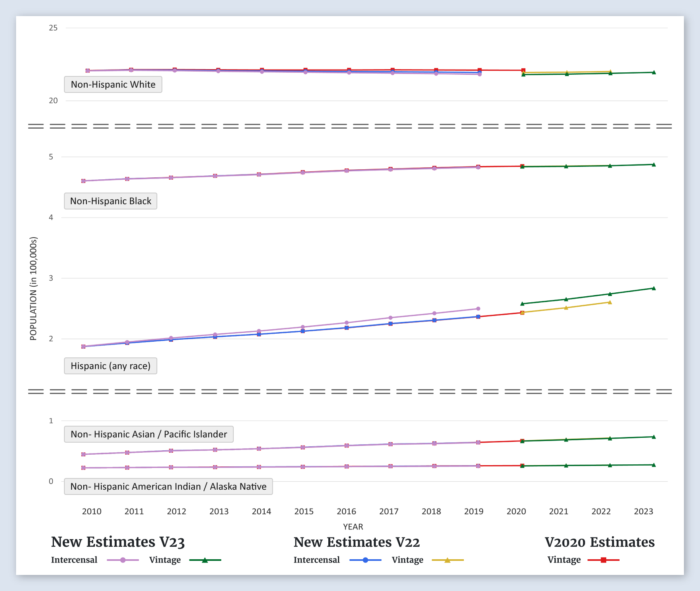Click the green triangle V23 Vintage legend marker
This screenshot has height=591, width=700.
pyautogui.click(x=205, y=560)
